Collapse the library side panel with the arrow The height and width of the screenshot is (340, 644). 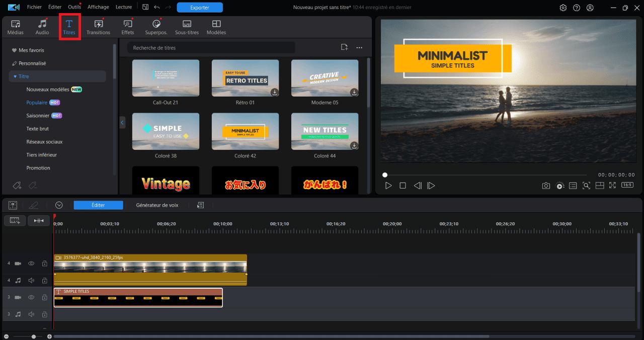point(122,122)
